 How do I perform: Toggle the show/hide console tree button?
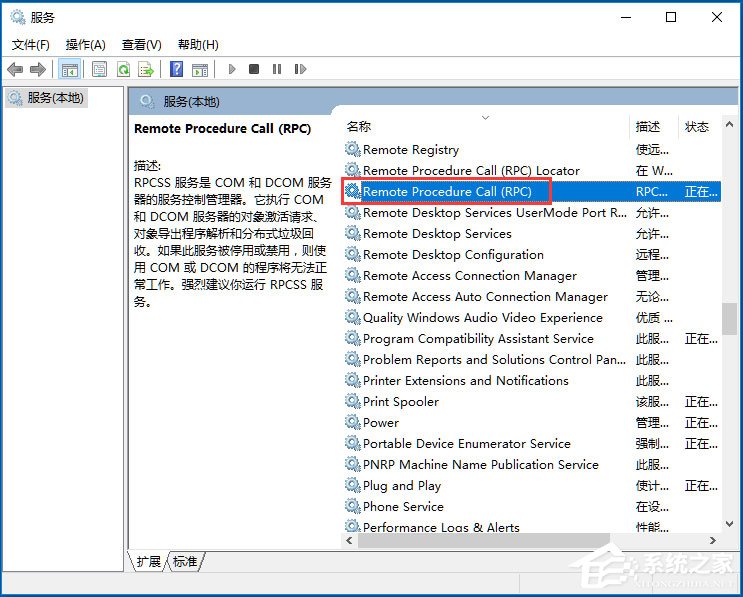[x=69, y=69]
